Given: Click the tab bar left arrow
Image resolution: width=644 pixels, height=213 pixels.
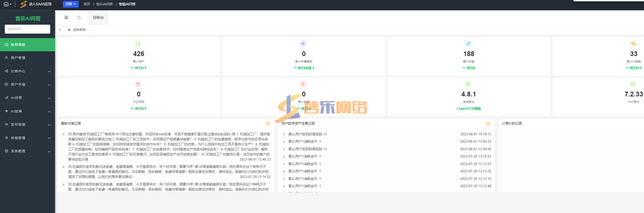Looking at the screenshot, I should [x=60, y=30].
